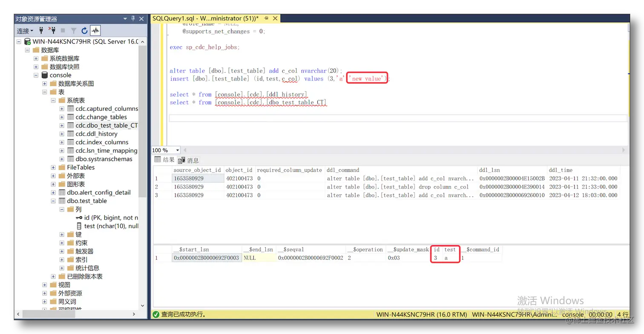The height and width of the screenshot is (334, 644).
Task: Toggle the activity monitor icon in Object Explorer
Action: click(95, 31)
